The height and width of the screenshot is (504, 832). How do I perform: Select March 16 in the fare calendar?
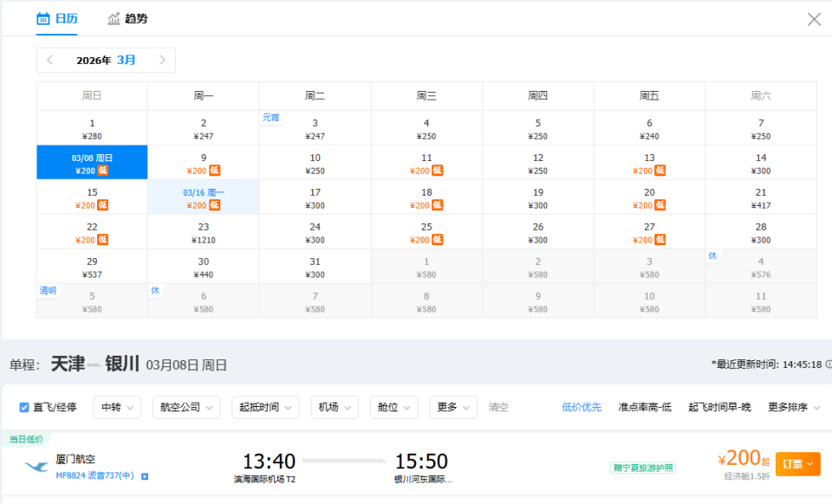tap(204, 197)
